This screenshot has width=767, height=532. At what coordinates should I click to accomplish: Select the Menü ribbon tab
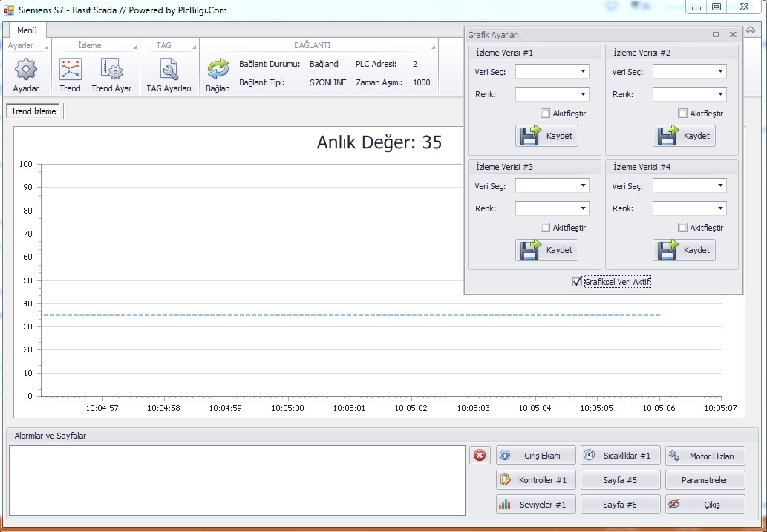pyautogui.click(x=27, y=30)
